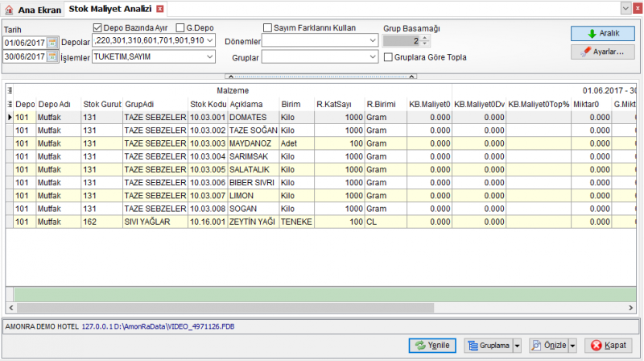The width and height of the screenshot is (644, 361).
Task: Check Sayım Farklarını Kullan option
Action: click(267, 28)
